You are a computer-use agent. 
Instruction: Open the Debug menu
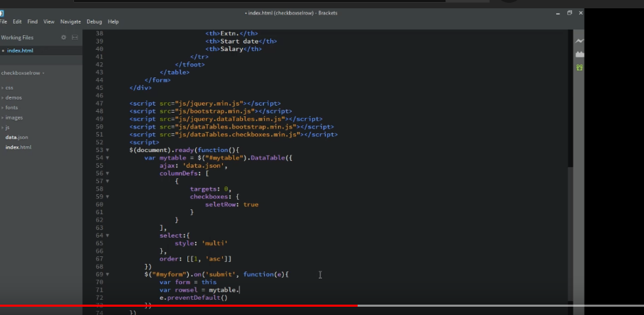94,21
